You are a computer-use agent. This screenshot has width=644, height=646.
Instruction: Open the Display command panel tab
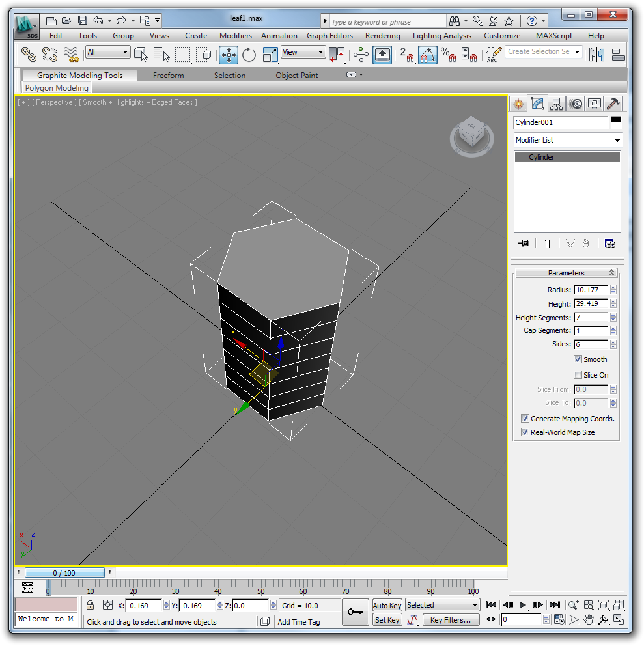[594, 104]
